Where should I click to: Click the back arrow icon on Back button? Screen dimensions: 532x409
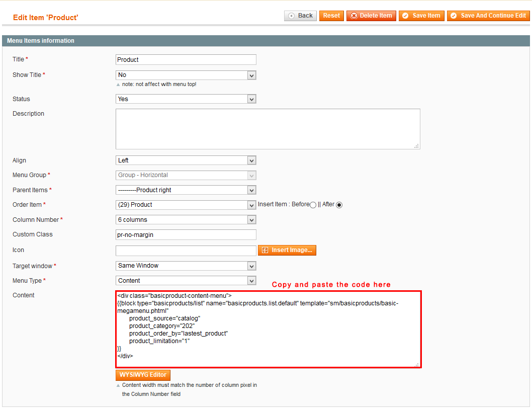291,16
